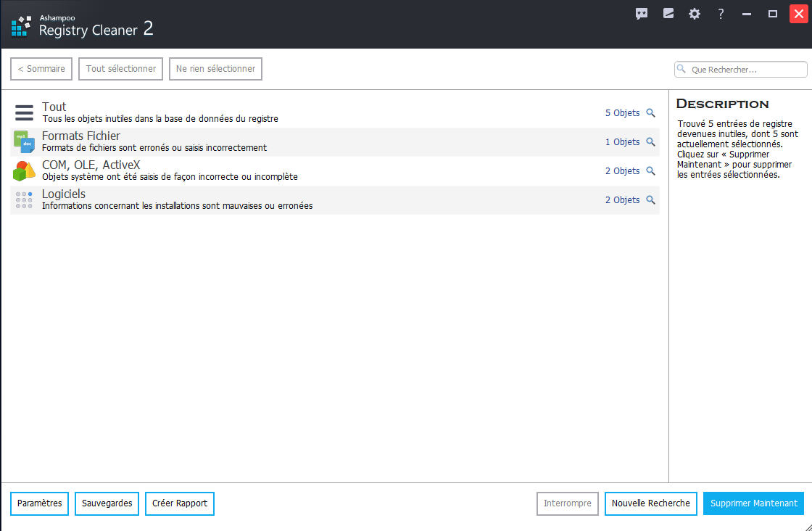Screen dimensions: 812x531
Task: Go back with the Sommaire button
Action: tap(41, 69)
